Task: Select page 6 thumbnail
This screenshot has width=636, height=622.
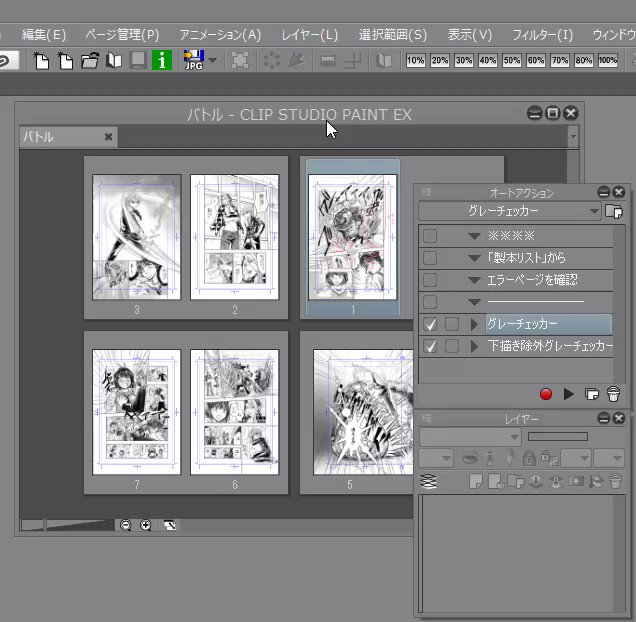Action: tap(234, 412)
